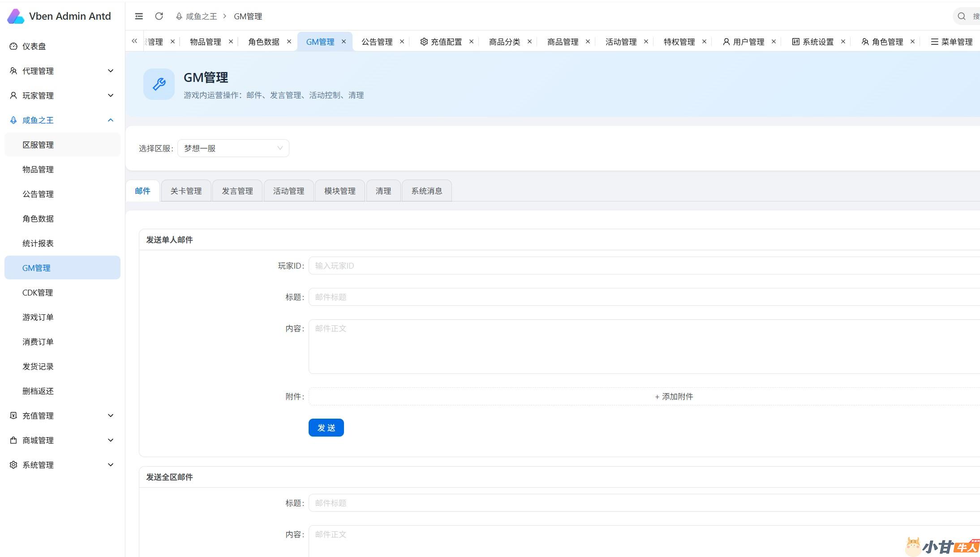Switch to the 发言管理 tab
Image resolution: width=980 pixels, height=557 pixels.
coord(237,191)
